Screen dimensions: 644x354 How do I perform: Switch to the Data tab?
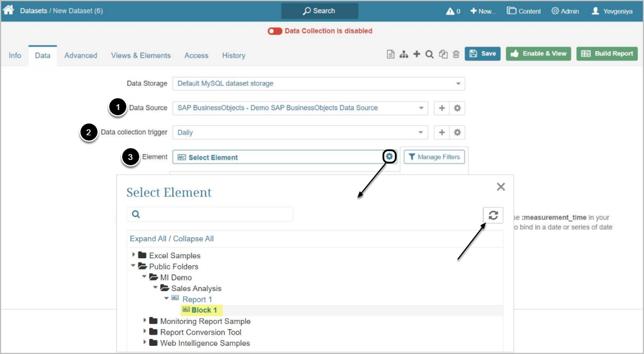(x=43, y=55)
